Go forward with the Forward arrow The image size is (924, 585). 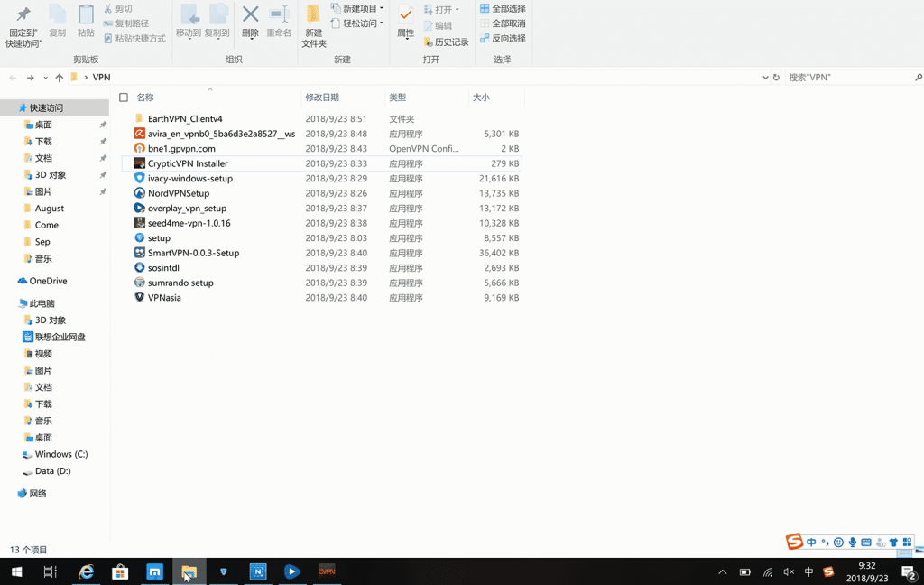tap(30, 78)
